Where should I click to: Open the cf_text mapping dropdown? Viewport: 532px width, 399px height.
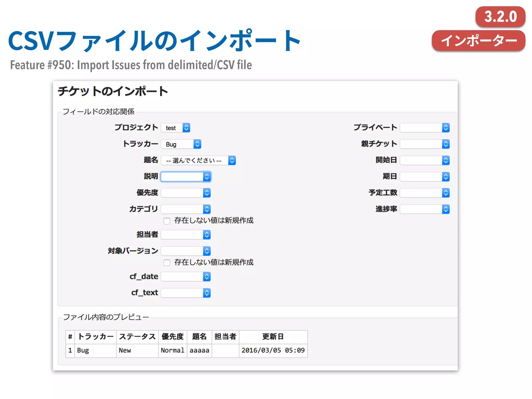point(186,293)
